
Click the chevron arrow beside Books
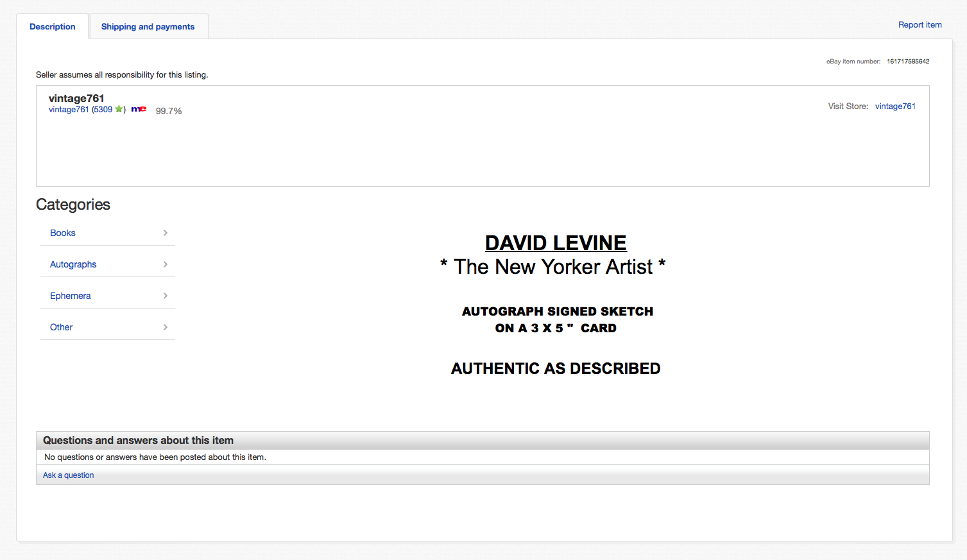coord(166,233)
